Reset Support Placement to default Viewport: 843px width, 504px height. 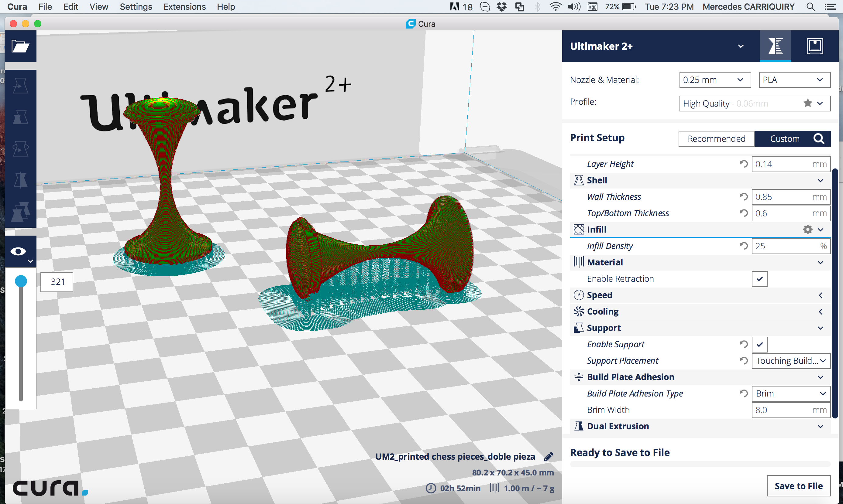[x=744, y=361]
